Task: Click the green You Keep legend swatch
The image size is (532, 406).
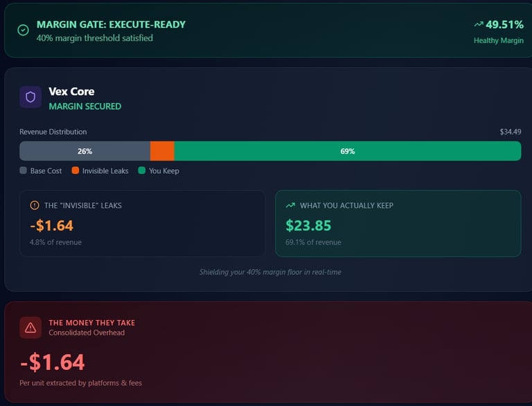Action: 142,170
